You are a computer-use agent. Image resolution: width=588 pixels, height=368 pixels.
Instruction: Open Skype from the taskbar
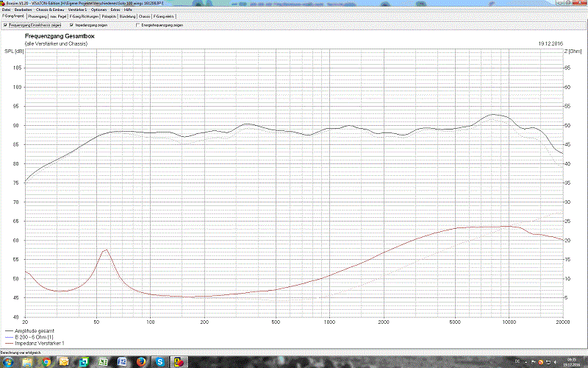tap(159, 361)
